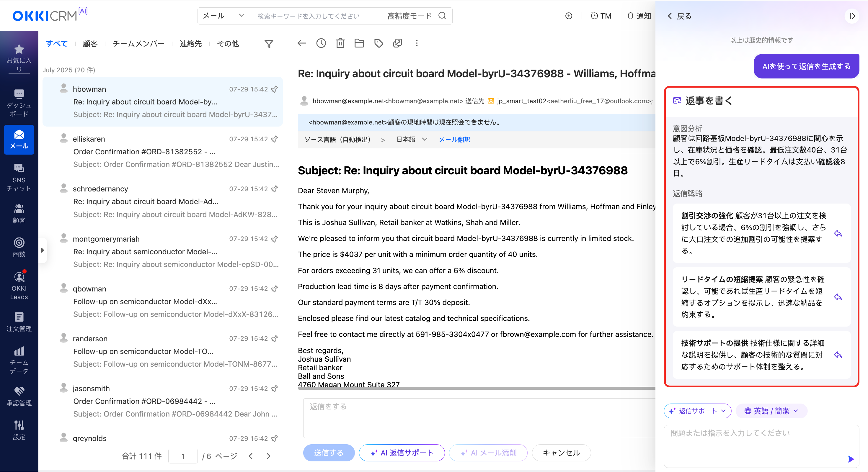Click the 送信する button
The width and height of the screenshot is (868, 472).
click(329, 453)
